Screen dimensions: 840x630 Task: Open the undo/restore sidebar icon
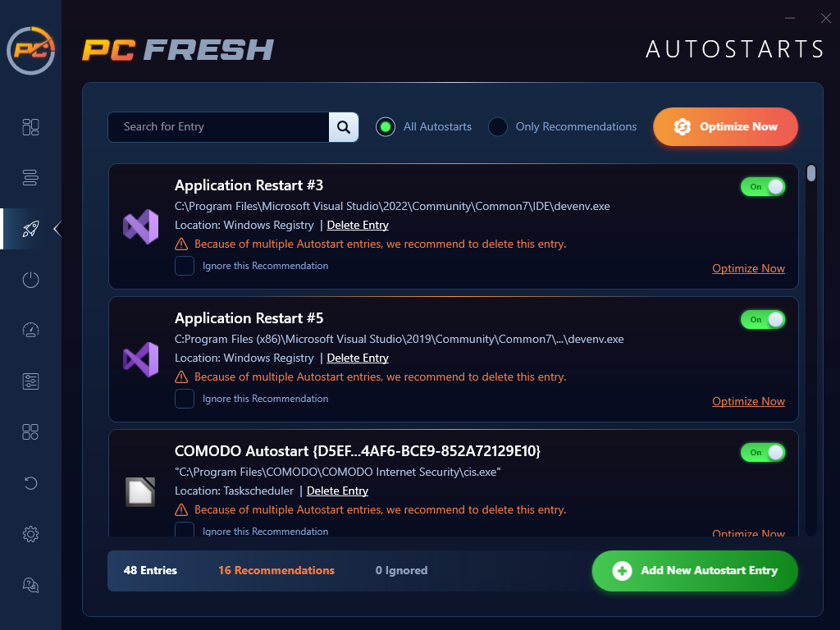click(30, 482)
